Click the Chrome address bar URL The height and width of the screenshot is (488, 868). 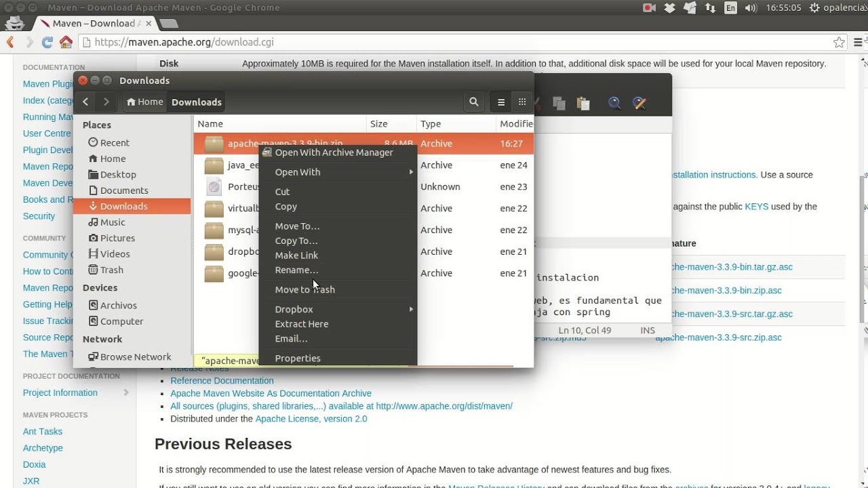[184, 42]
